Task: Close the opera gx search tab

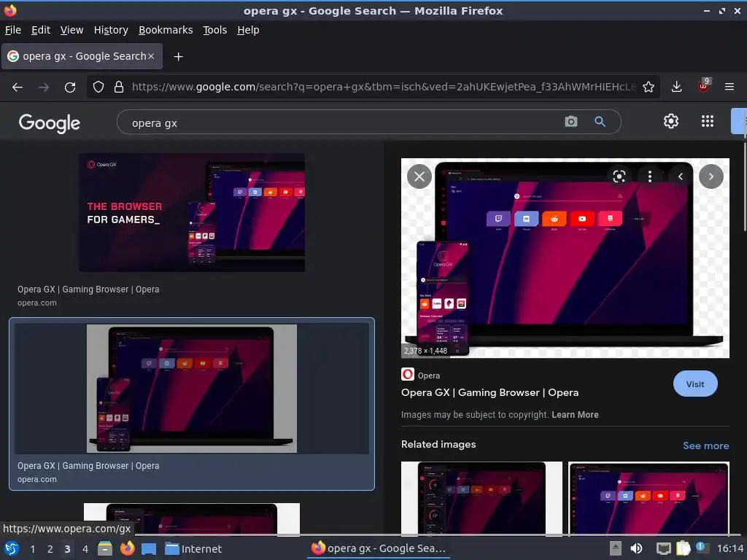Action: click(x=150, y=56)
